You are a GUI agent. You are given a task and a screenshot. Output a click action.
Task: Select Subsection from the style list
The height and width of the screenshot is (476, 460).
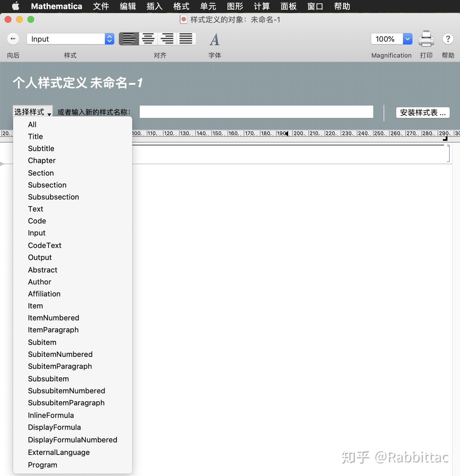47,185
